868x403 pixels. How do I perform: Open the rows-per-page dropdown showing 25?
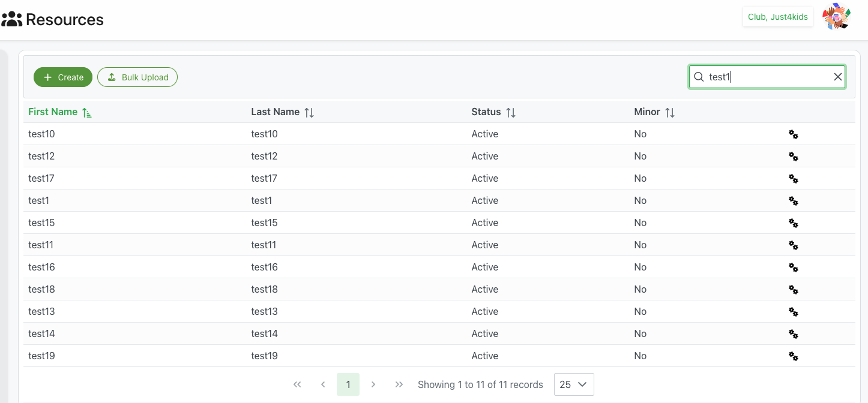click(x=573, y=384)
